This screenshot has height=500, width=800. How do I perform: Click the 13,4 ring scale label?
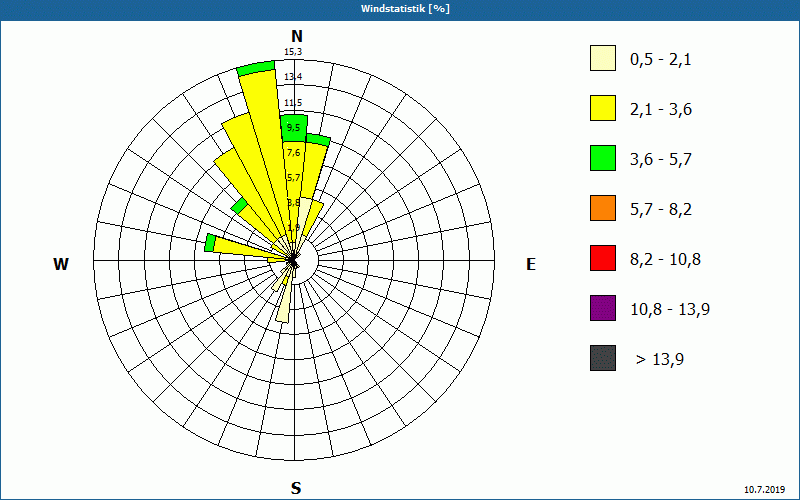point(293,77)
